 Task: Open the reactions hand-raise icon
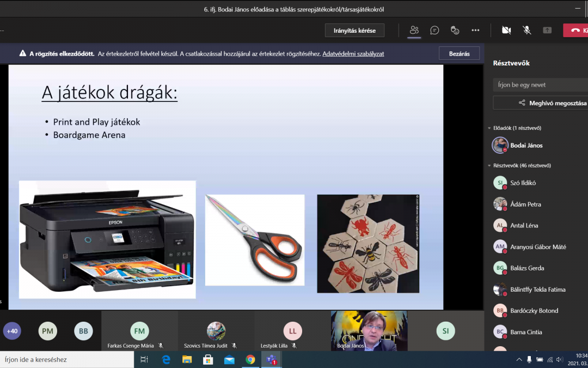coord(455,31)
